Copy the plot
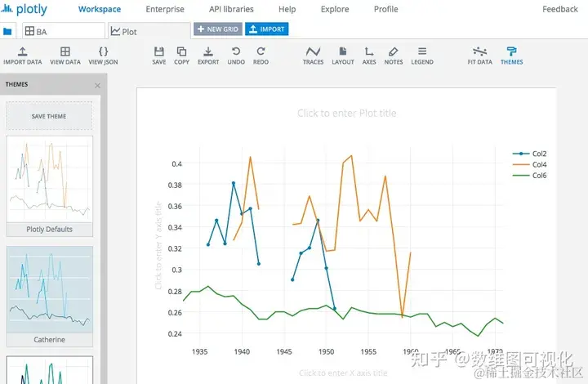The width and height of the screenshot is (588, 384). (181, 56)
